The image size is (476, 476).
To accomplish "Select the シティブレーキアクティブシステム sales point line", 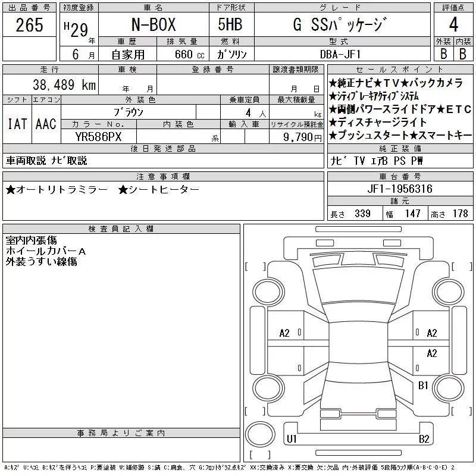I will [x=374, y=96].
